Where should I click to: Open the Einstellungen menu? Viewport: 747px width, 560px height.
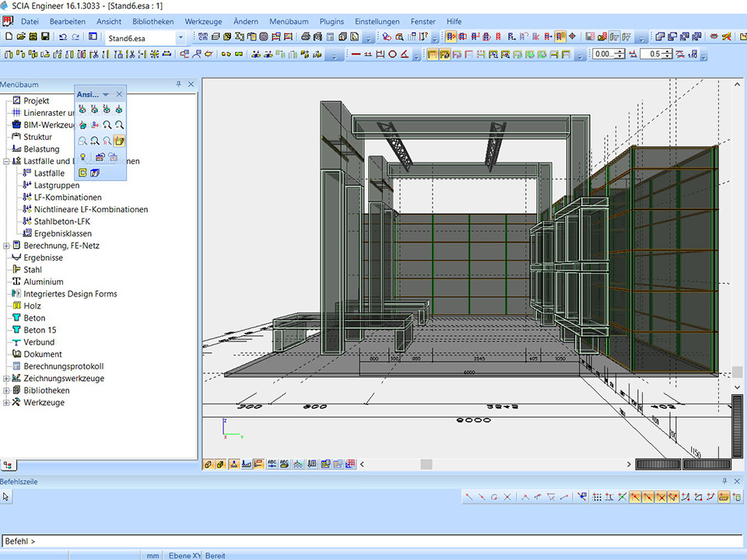click(377, 22)
